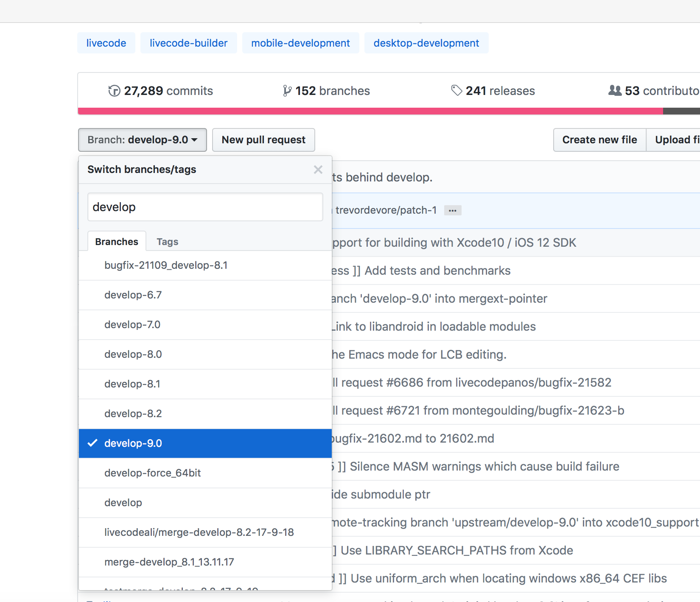Click the pink language color bar
Screen dimensions: 700x602
click(x=370, y=111)
